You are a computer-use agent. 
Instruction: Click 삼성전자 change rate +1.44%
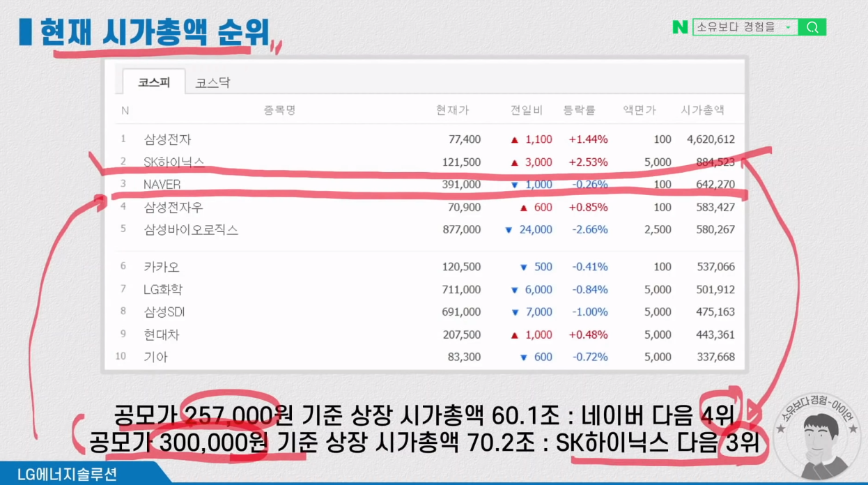589,139
